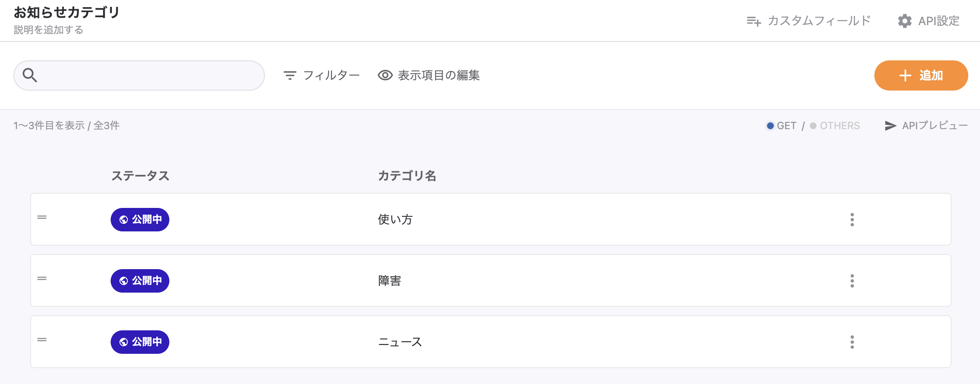Image resolution: width=980 pixels, height=384 pixels.
Task: Select the GET method indicator
Action: (x=782, y=126)
